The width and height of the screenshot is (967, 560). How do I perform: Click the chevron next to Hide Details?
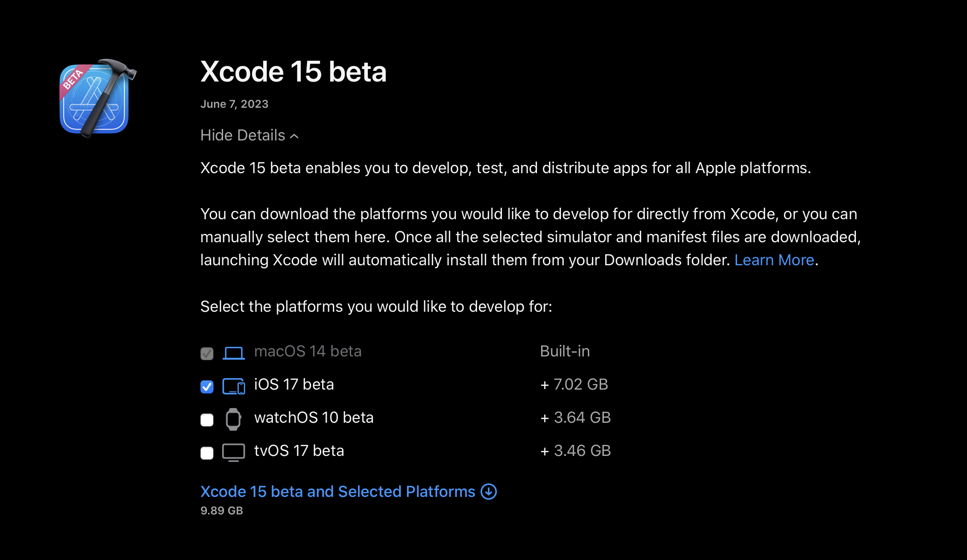tap(295, 136)
